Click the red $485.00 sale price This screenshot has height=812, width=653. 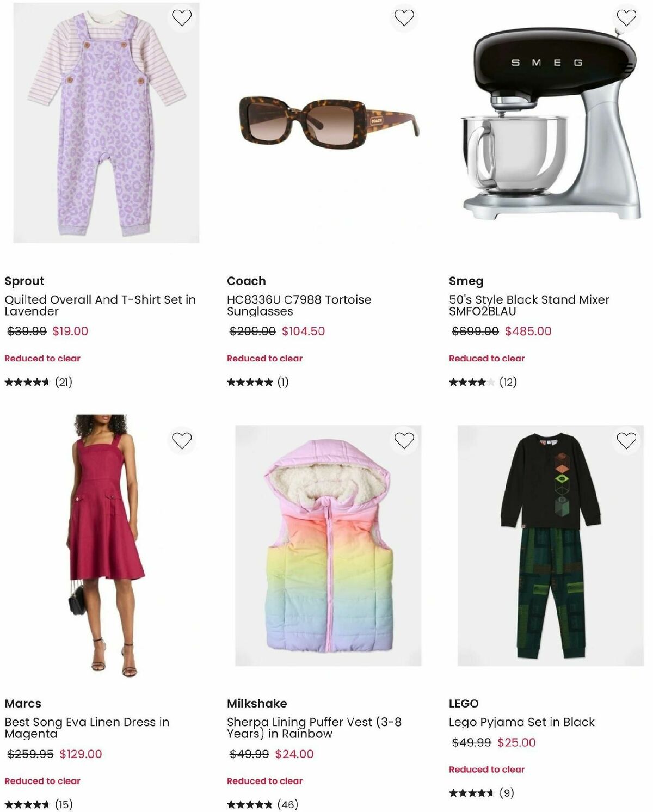pyautogui.click(x=528, y=331)
